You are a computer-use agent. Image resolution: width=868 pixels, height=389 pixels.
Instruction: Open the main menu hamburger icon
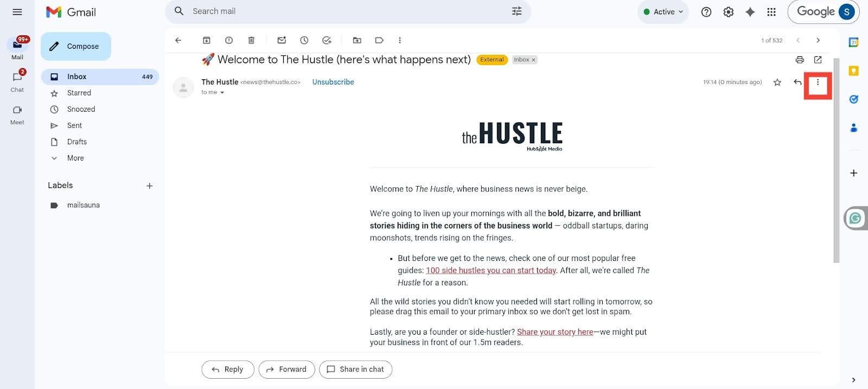(17, 12)
